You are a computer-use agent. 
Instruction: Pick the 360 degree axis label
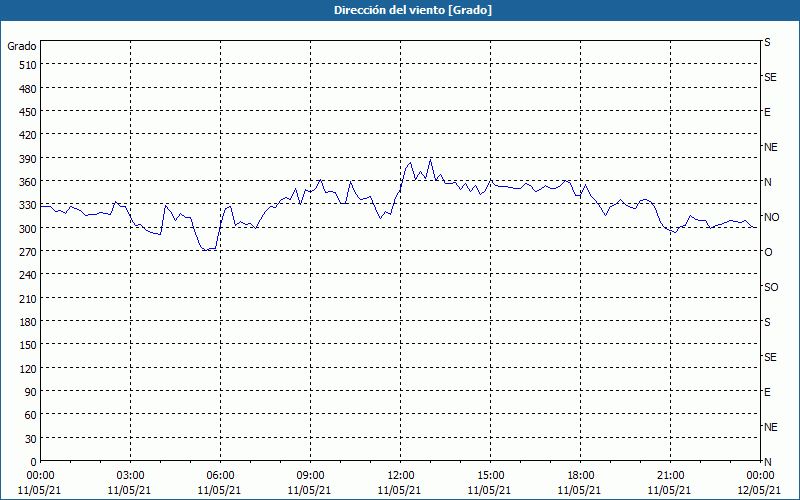(x=28, y=182)
